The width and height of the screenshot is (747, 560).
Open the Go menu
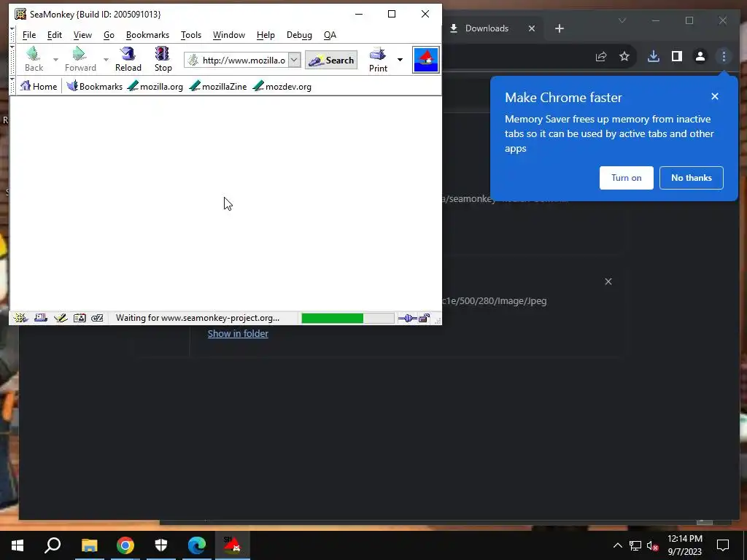pos(109,35)
